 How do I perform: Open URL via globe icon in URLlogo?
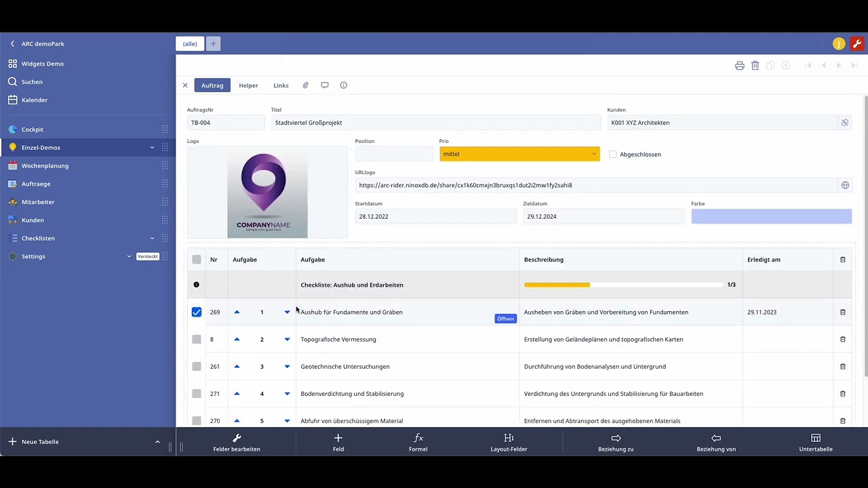(845, 185)
